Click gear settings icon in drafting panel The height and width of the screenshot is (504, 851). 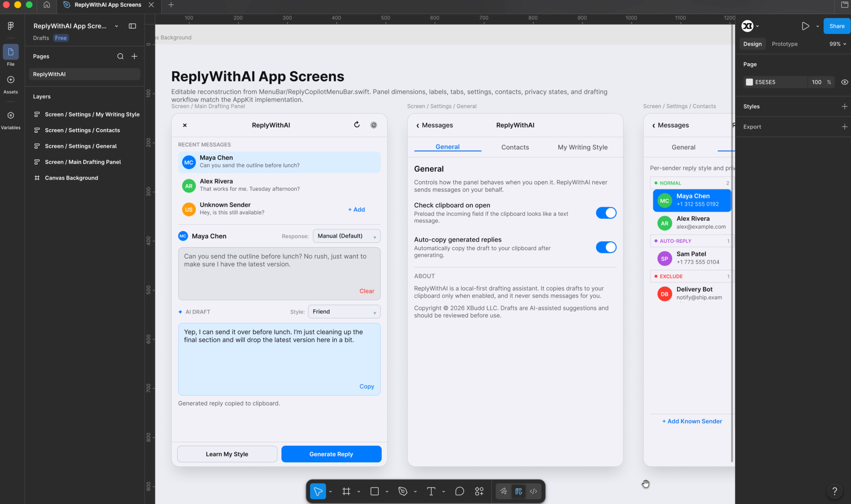[x=374, y=125]
